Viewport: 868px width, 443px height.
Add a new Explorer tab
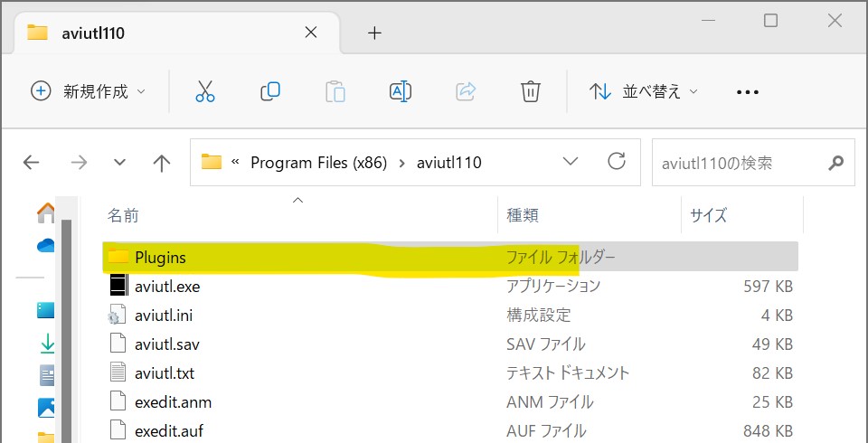coord(374,33)
